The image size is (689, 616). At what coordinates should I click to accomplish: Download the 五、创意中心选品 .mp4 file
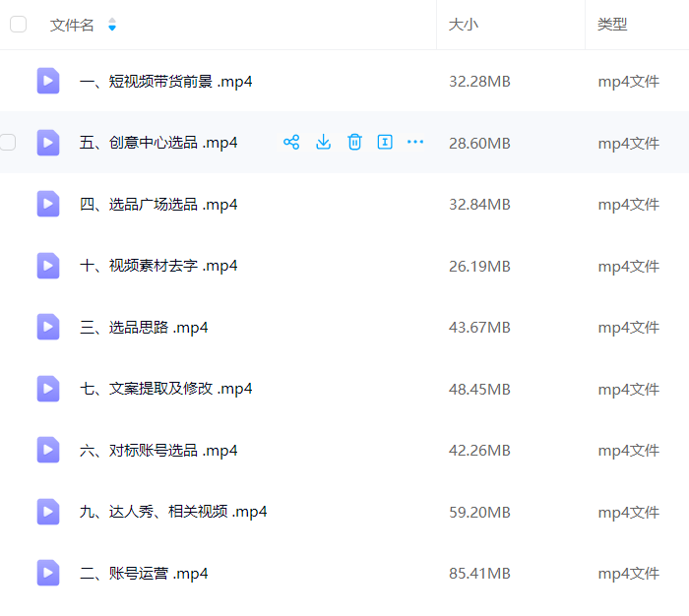[x=324, y=142]
